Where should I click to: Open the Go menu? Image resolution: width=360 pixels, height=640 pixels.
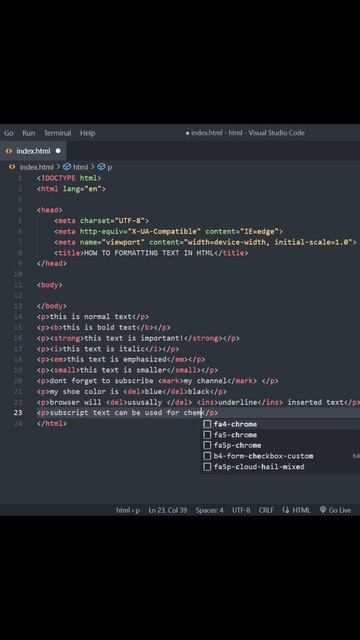pos(9,133)
